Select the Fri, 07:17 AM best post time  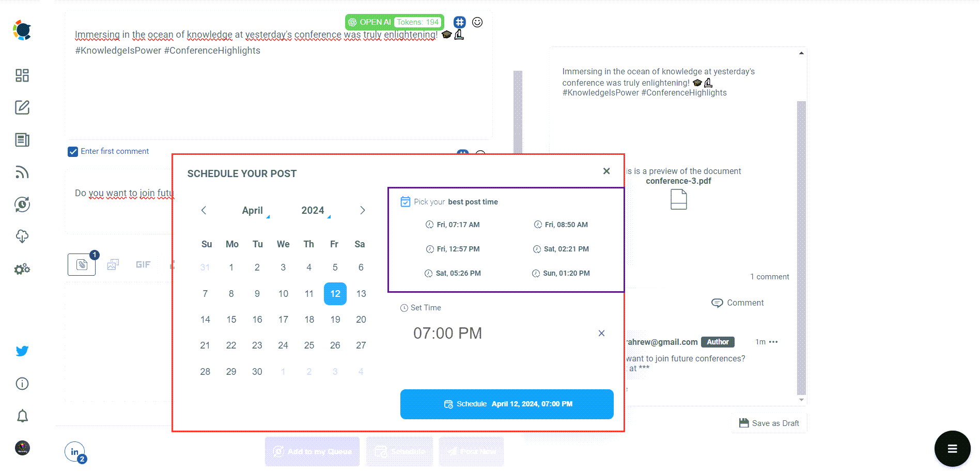457,225
